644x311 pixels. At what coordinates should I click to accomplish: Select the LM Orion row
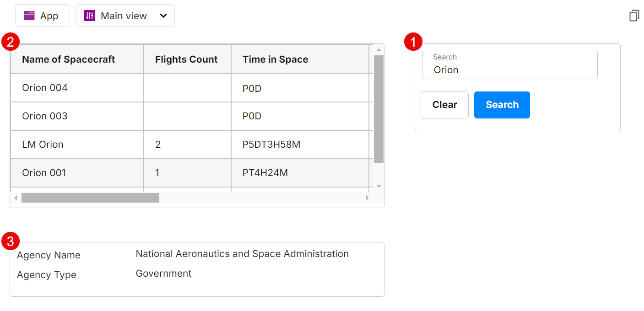tap(43, 145)
